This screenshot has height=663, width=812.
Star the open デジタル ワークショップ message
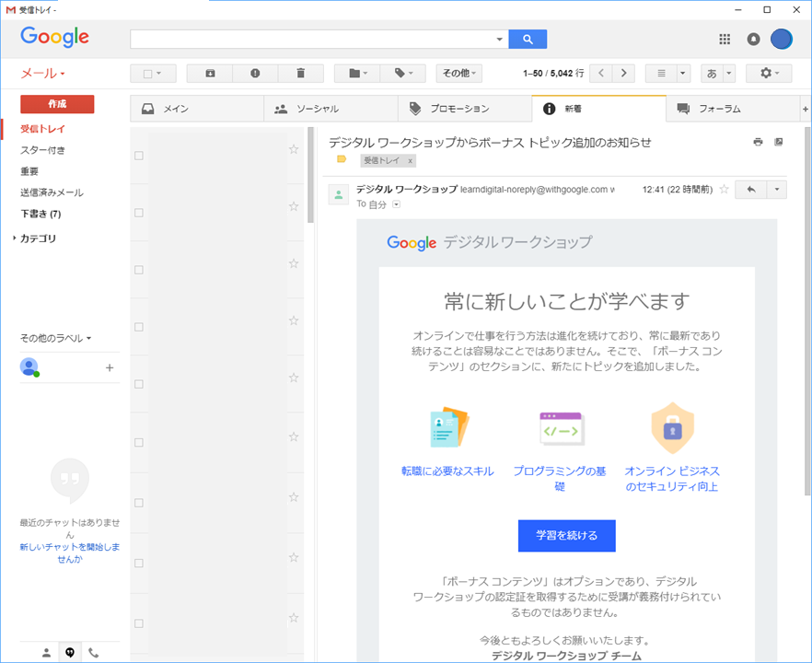[x=724, y=190]
